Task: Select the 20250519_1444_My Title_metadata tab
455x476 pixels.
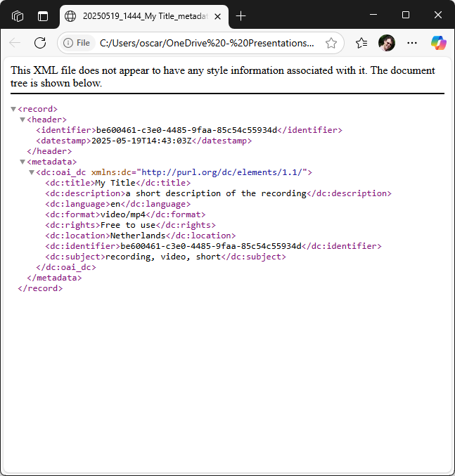Action: tap(144, 16)
